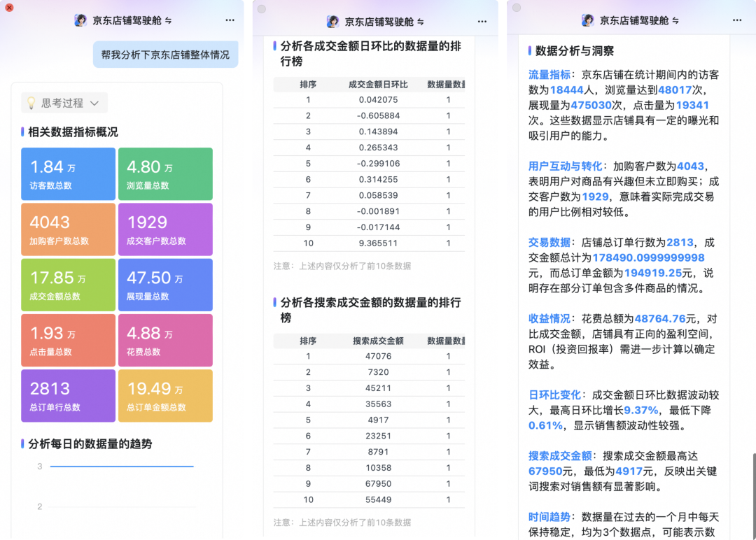The width and height of the screenshot is (756, 540).
Task: Open the more options menu in left window
Action: [x=230, y=20]
